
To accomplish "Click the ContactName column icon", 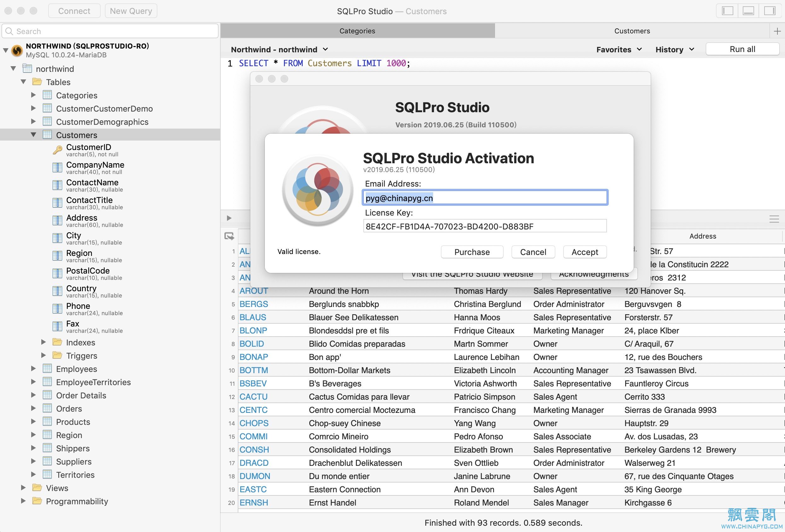I will (x=57, y=185).
